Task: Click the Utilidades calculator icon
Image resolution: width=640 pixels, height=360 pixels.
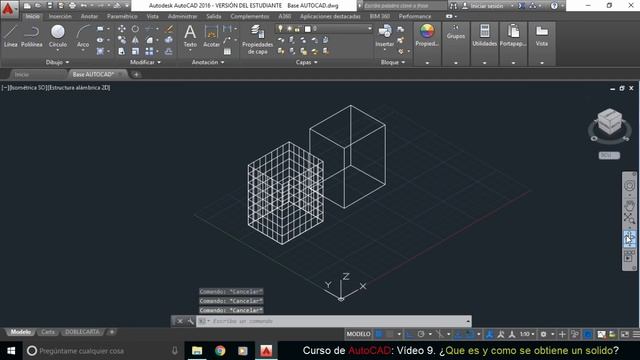Action: (x=484, y=31)
